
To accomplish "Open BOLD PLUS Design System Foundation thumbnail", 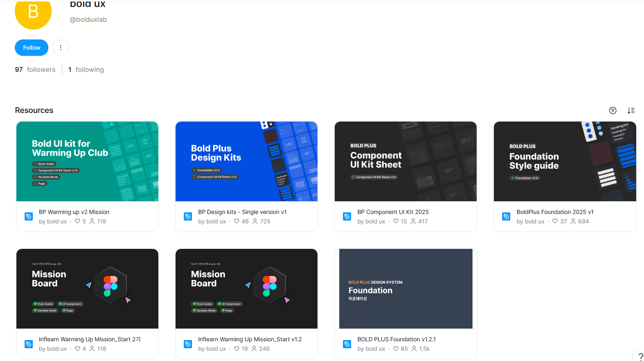I will 406,289.
